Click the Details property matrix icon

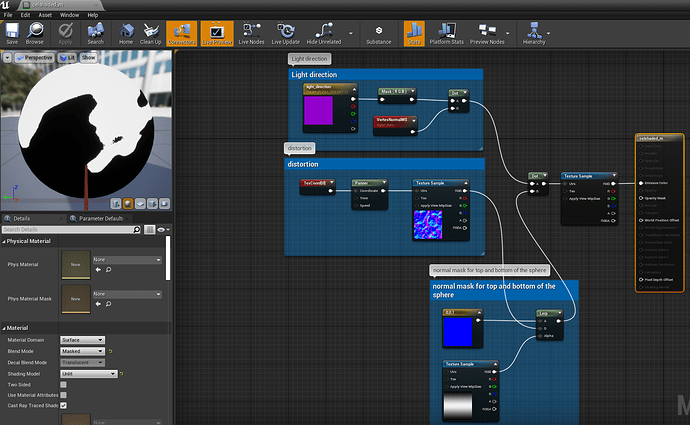[x=150, y=229]
